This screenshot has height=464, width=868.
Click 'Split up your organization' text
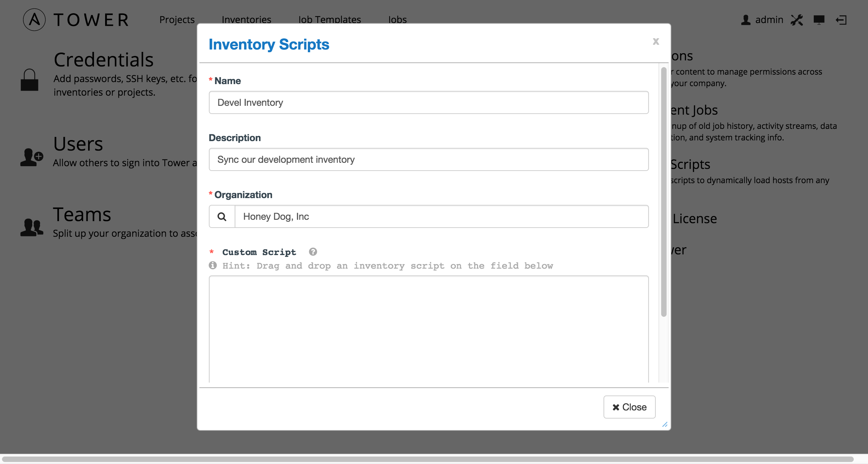pyautogui.click(x=125, y=233)
